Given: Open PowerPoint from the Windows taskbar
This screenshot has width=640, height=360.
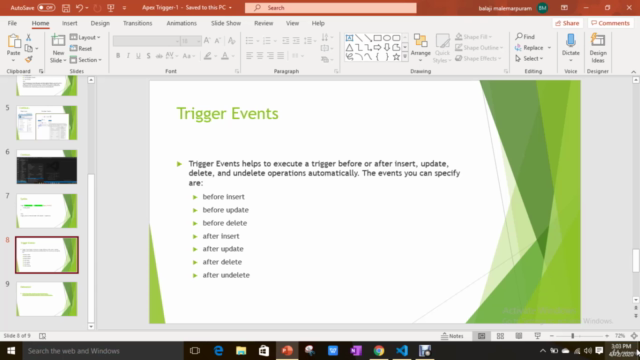Looking at the screenshot, I should pyautogui.click(x=287, y=351).
